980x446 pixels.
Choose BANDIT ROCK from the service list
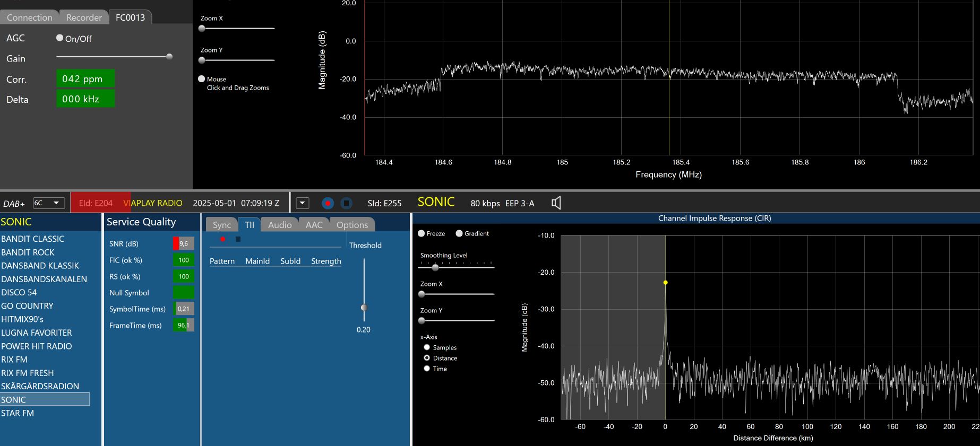click(28, 252)
